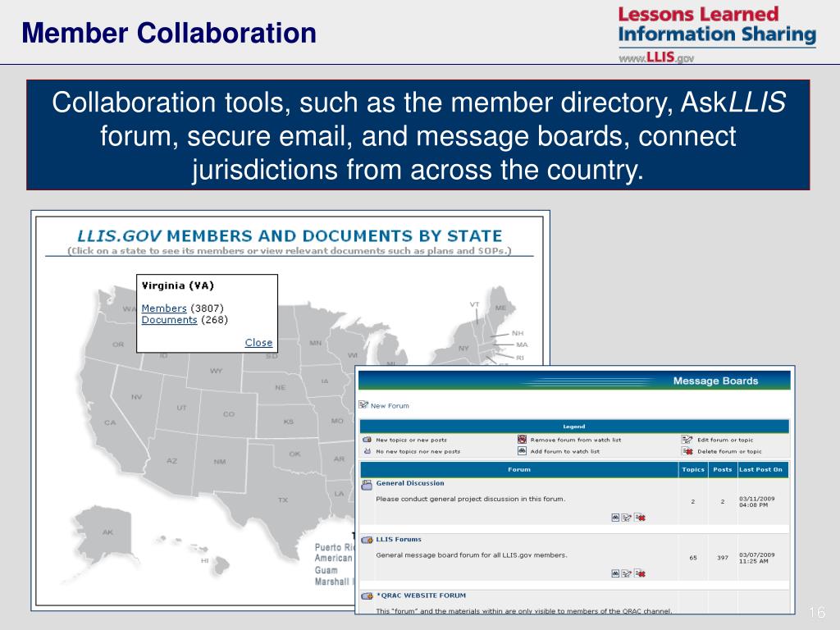Click the legend Remove forum from watch list icon
This screenshot has width=840, height=630.
coord(522,439)
